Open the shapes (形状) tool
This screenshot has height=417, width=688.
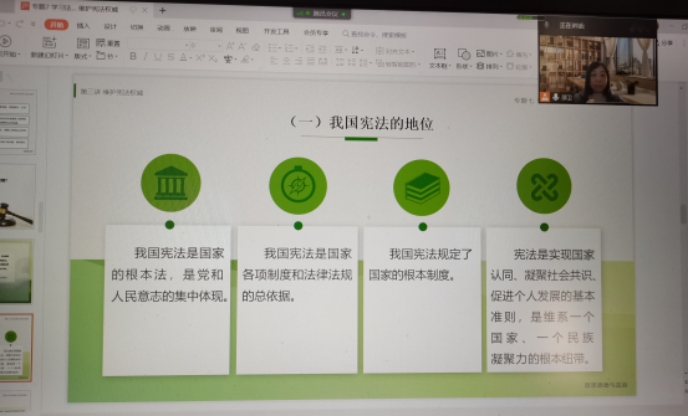[x=463, y=56]
